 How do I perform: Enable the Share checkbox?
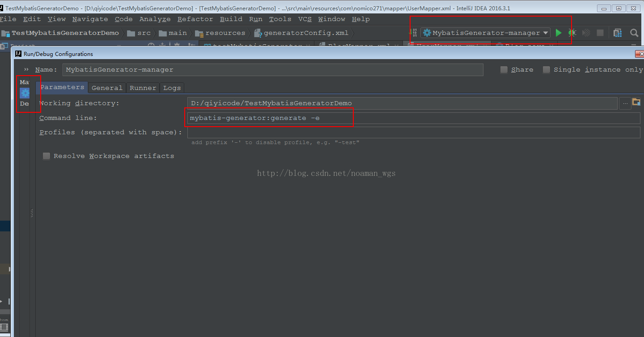[504, 69]
